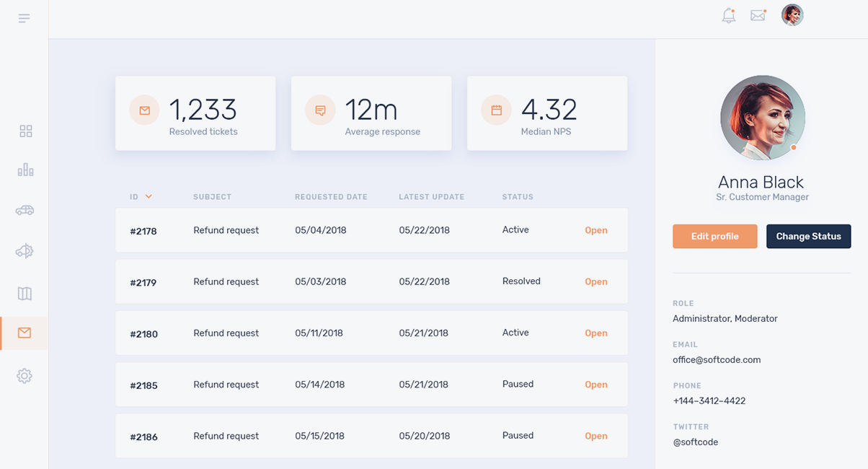Open the hamburger menu in the sidebar
Screen dimensions: 868x469
tap(24, 18)
